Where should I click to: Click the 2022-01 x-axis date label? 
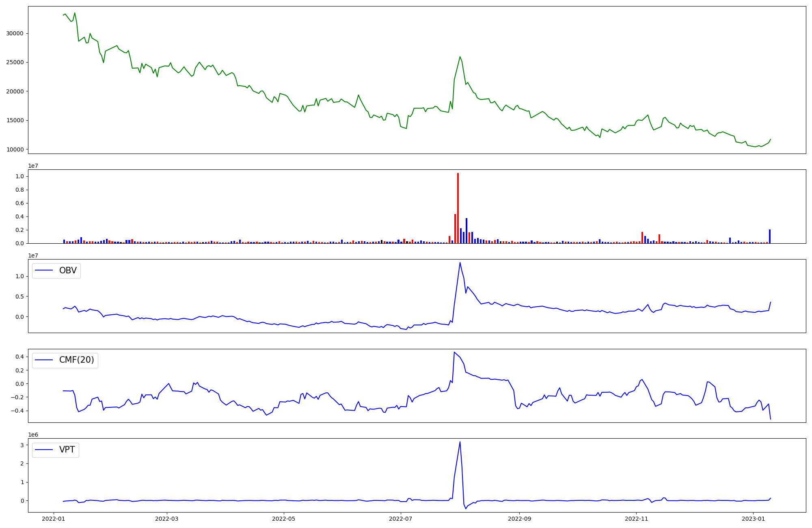click(x=54, y=519)
